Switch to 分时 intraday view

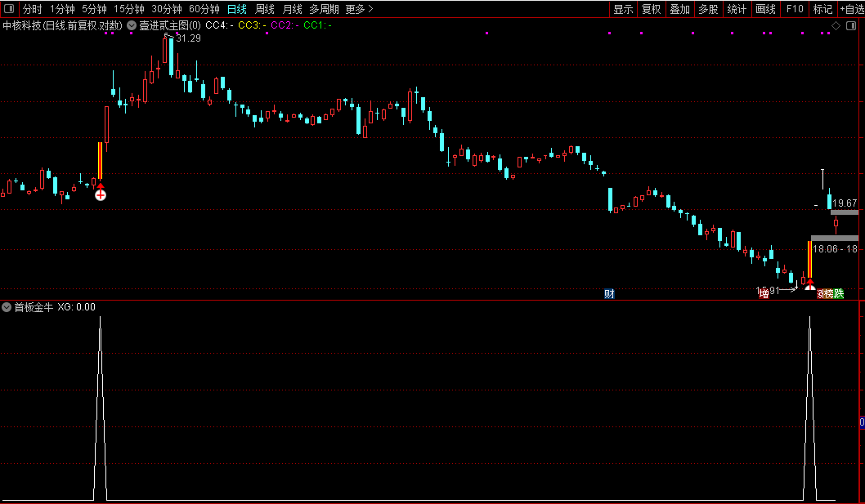(x=32, y=9)
